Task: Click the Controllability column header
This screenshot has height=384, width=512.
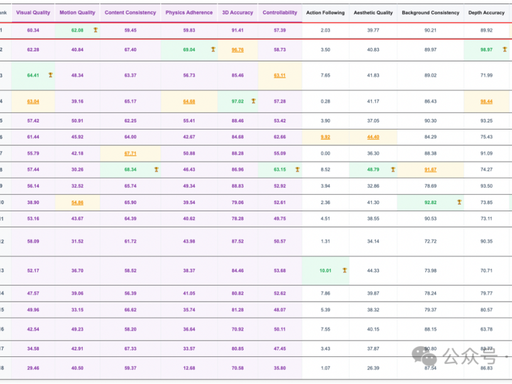Action: pyautogui.click(x=280, y=13)
